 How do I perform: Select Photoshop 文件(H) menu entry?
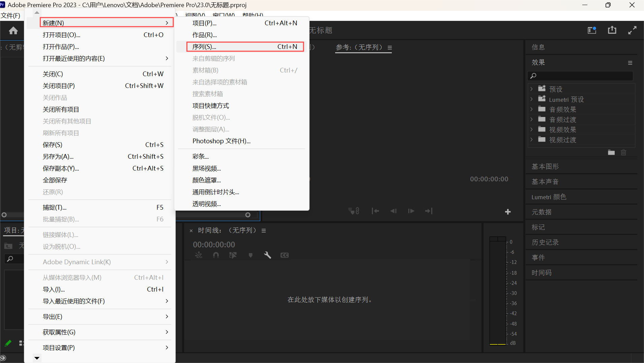point(241,141)
